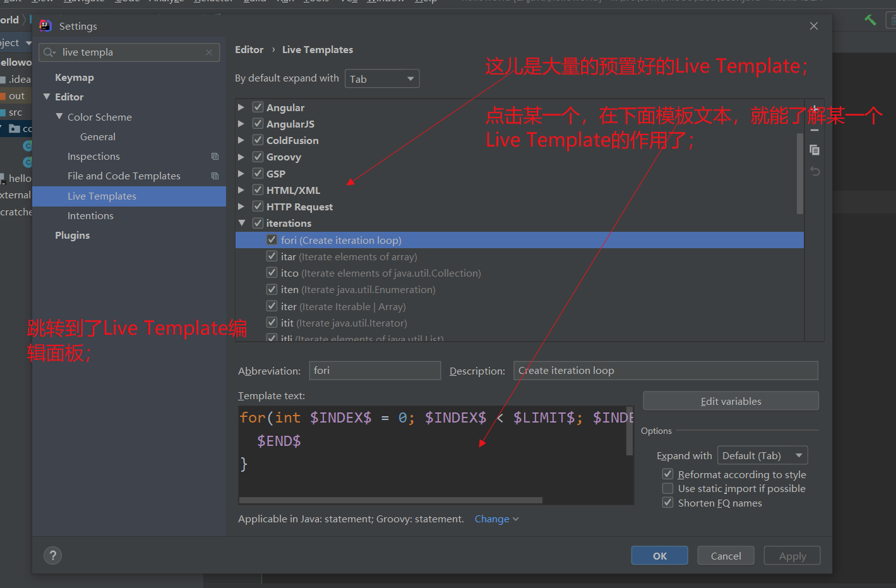Click the Edit variables button
Image resolution: width=896 pixels, height=588 pixels.
(x=730, y=400)
